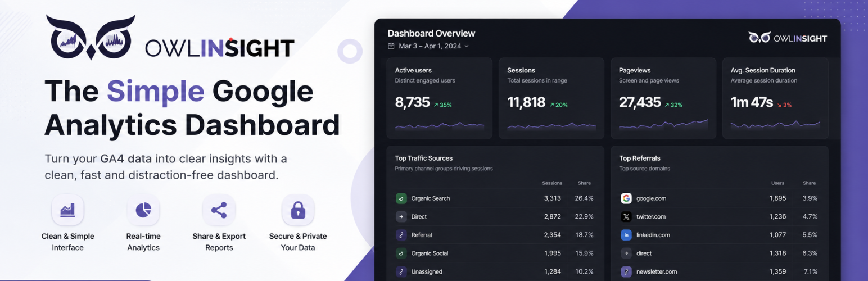This screenshot has height=281, width=868.
Task: Click the OwlInsight logo in dashboard header
Action: coord(788,38)
